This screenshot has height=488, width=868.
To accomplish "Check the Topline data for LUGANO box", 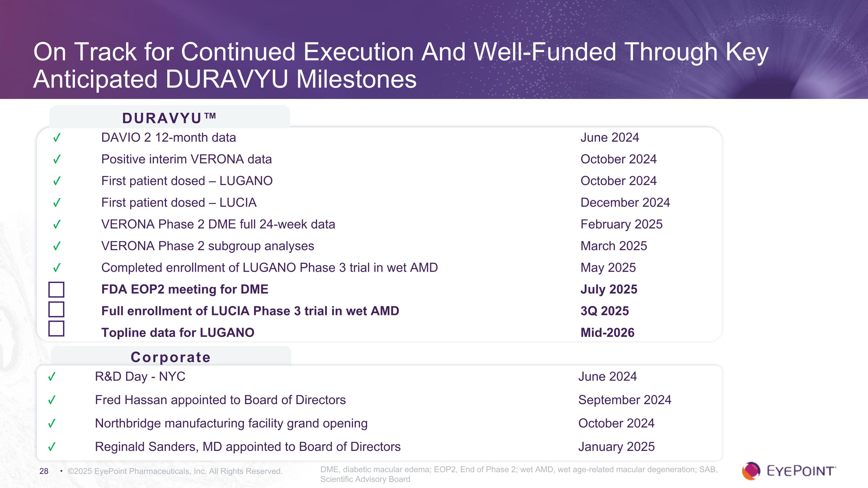I will (56, 329).
